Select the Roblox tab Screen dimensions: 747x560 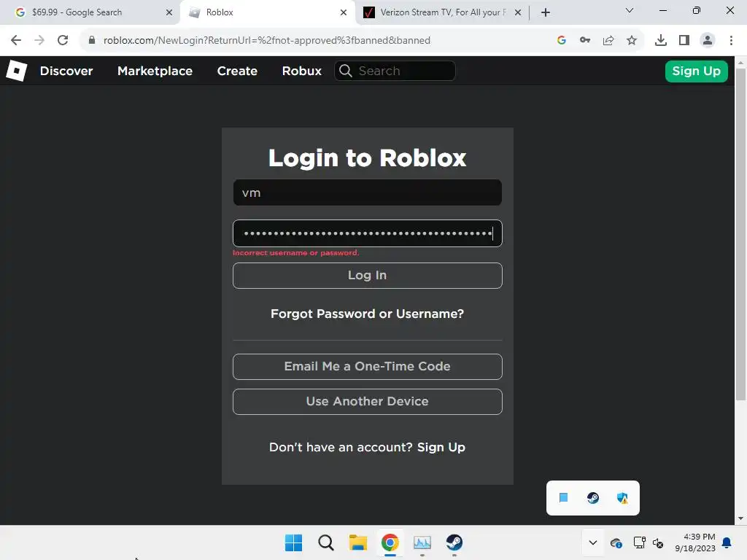tap(267, 12)
